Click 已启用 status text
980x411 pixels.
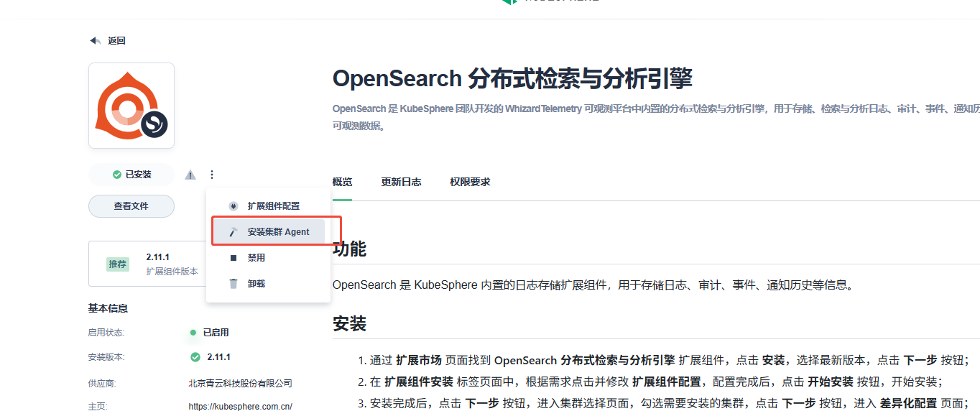coord(216,333)
